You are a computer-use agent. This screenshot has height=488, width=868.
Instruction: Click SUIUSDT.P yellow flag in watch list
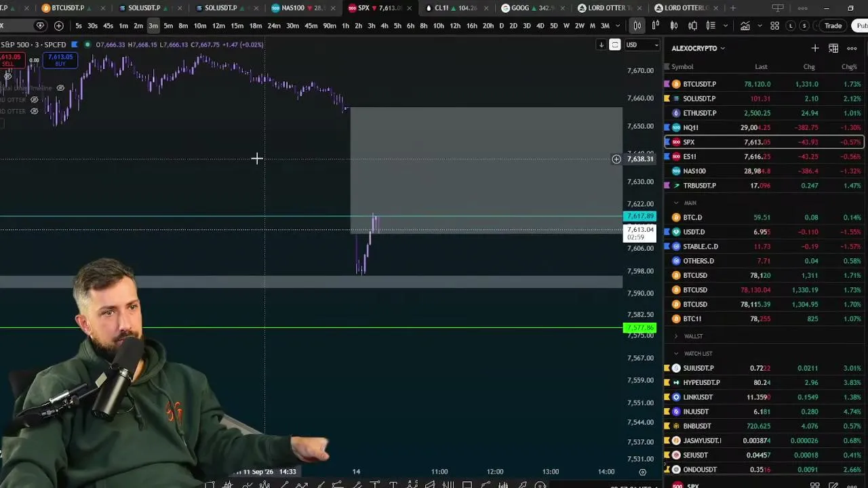click(x=667, y=368)
